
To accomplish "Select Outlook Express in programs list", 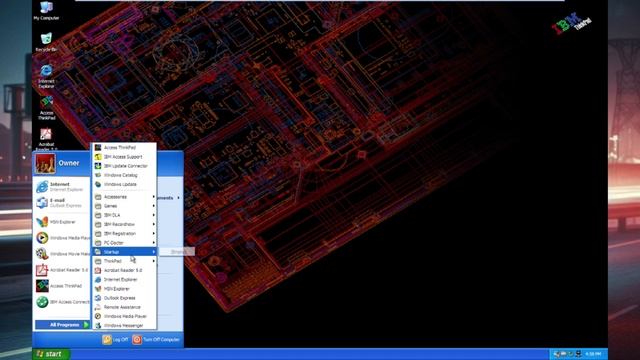I will click(x=124, y=298).
